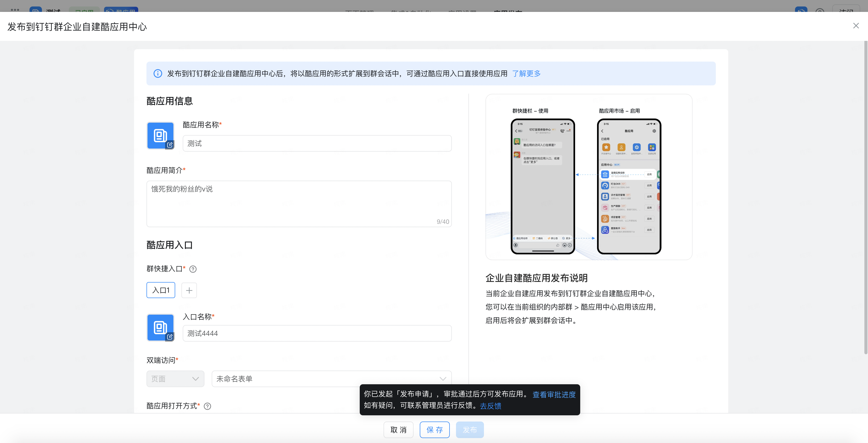Click the 发布 button

point(470,430)
